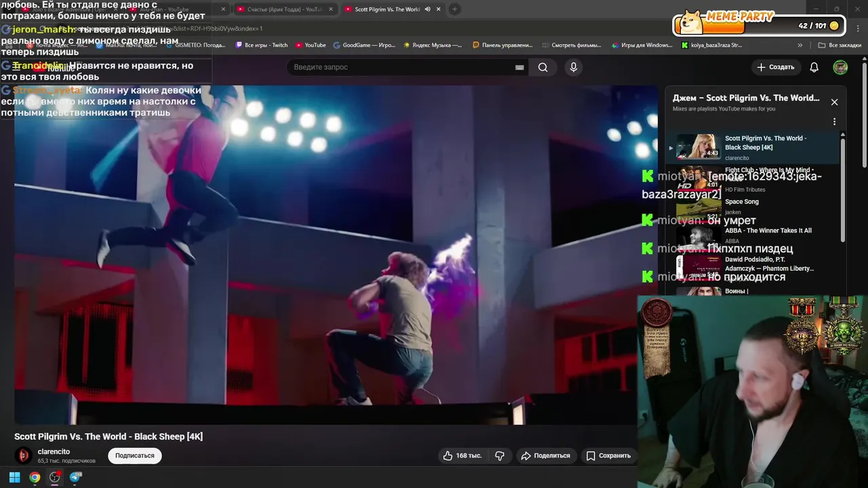This screenshot has width=868, height=488.
Task: Open the playlist three-dot options menu
Action: (834, 122)
